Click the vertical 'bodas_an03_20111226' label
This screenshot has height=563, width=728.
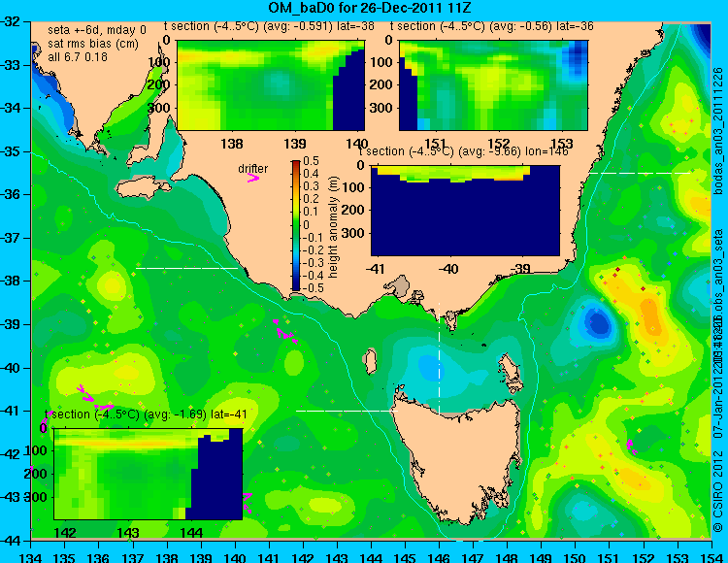pyautogui.click(x=718, y=131)
